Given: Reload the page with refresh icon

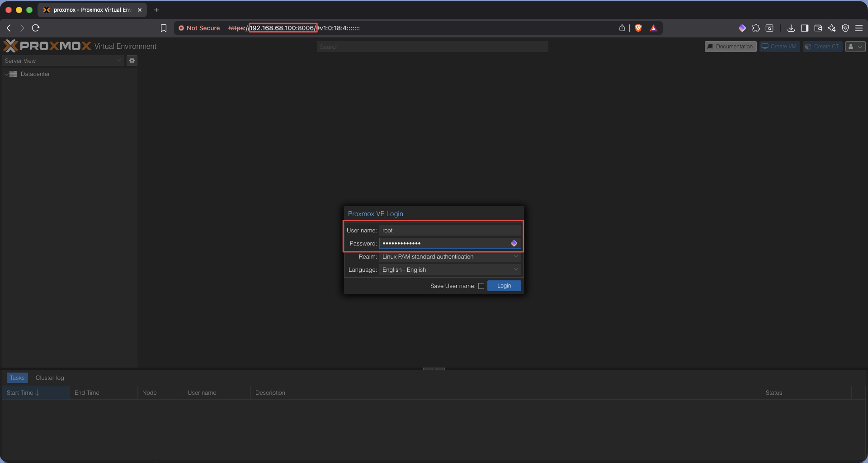Looking at the screenshot, I should (36, 28).
